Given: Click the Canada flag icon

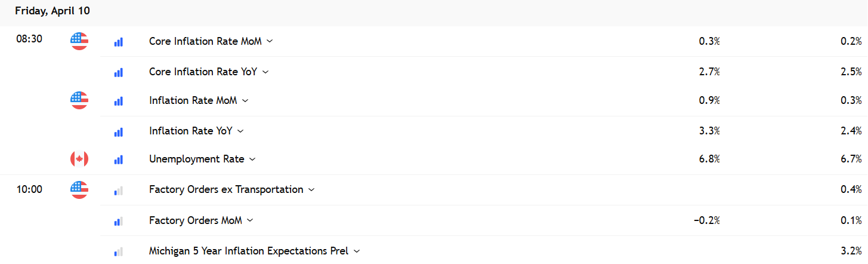Looking at the screenshot, I should pos(79,159).
